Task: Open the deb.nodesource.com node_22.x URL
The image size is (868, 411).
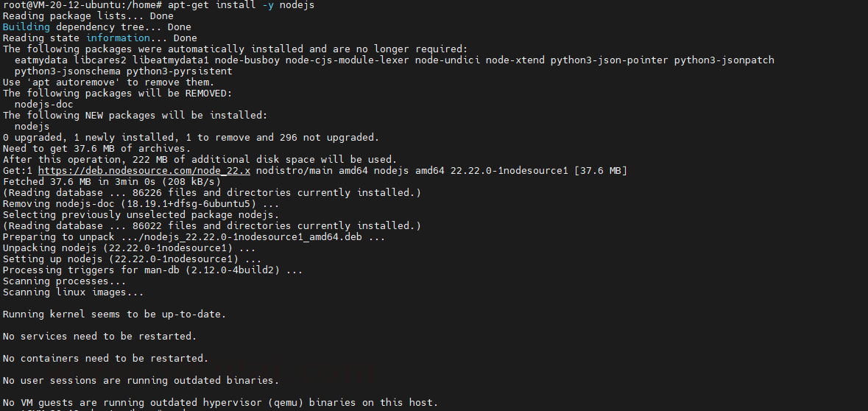Action: click(x=144, y=171)
